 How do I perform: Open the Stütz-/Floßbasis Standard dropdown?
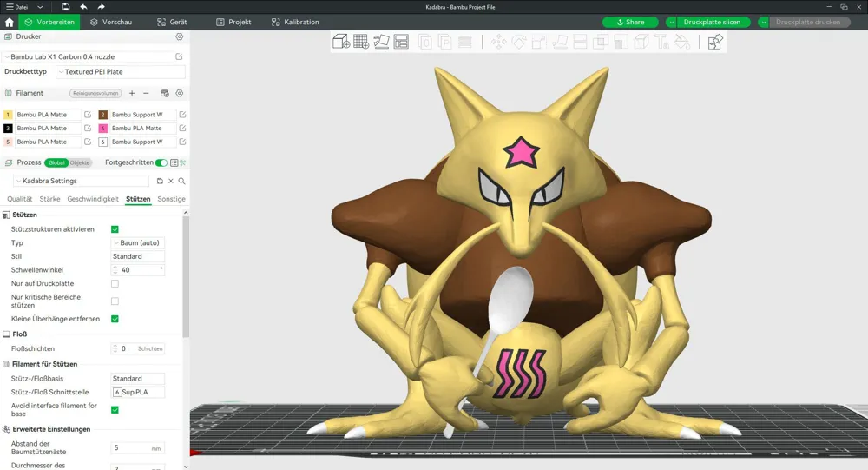click(x=138, y=378)
